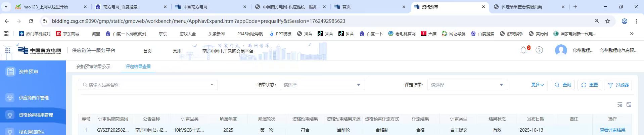
Task: Expand 更多 filter options
Action: (537, 85)
